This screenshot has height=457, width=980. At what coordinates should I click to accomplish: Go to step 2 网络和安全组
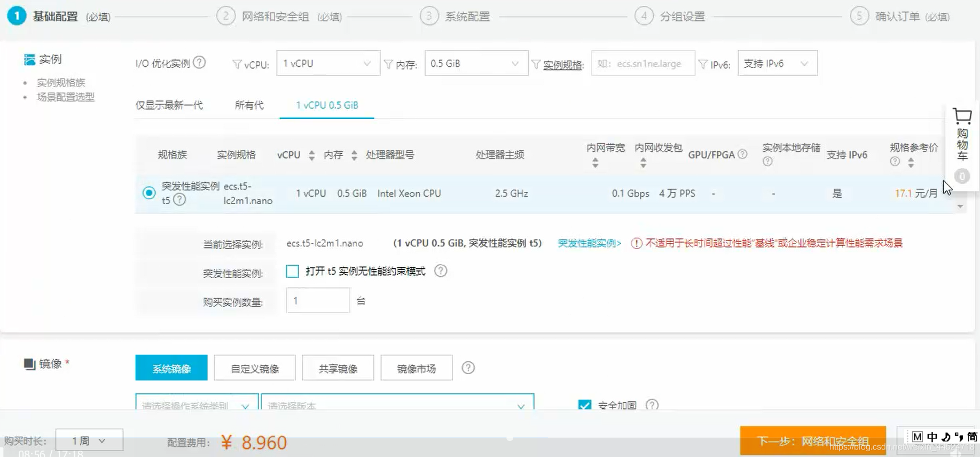tap(280, 17)
